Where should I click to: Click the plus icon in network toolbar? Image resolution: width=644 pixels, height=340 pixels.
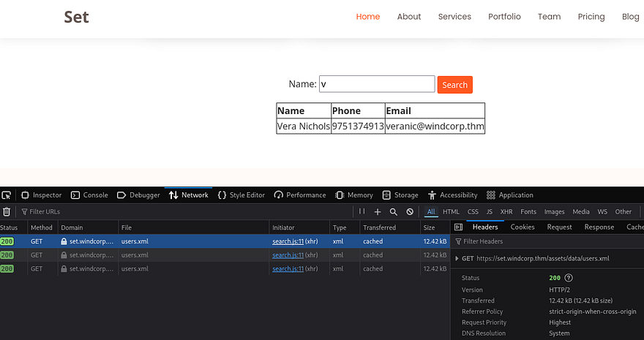click(x=378, y=212)
